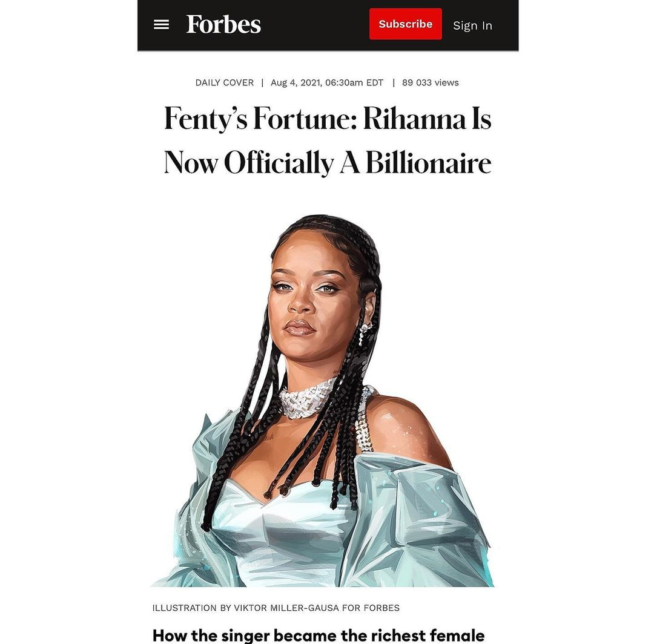Click the Forbes logo in header
Image resolution: width=654 pixels, height=644 pixels.
(x=223, y=24)
